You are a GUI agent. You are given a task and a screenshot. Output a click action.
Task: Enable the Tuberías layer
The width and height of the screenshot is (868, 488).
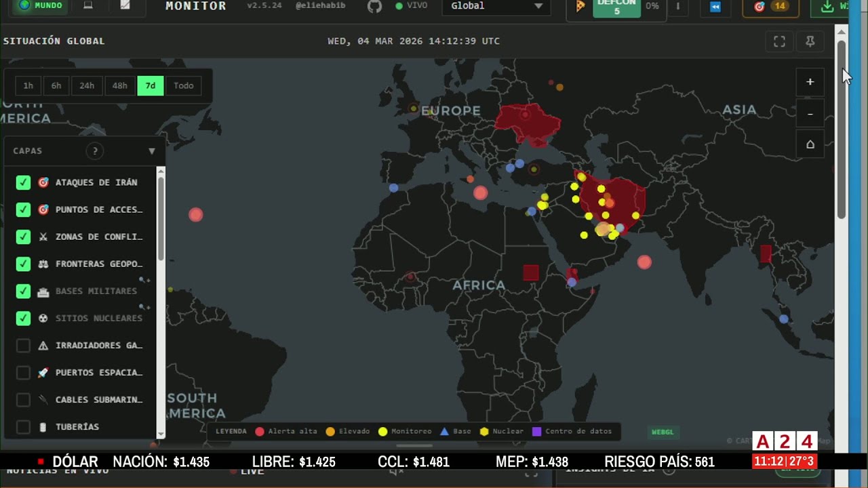coord(23,427)
